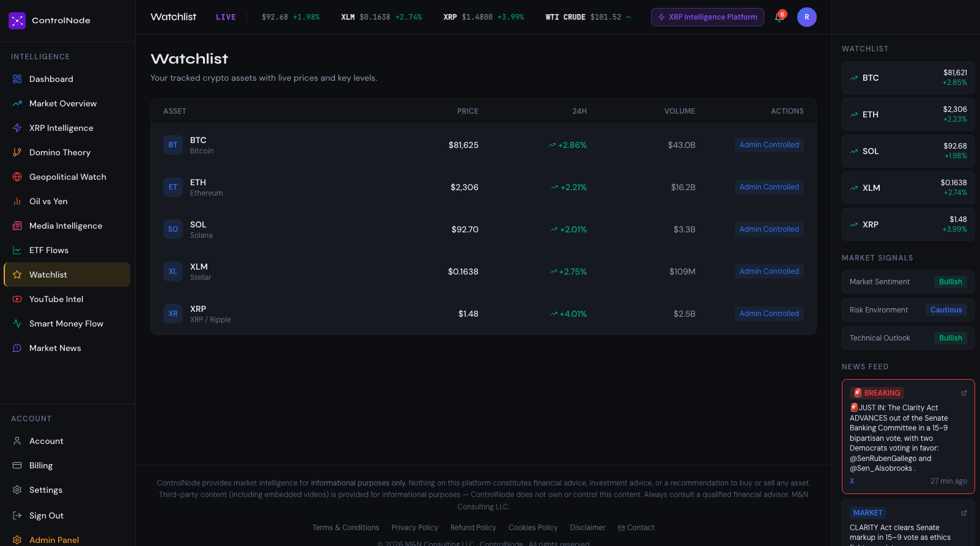980x546 pixels.
Task: Open Disclaimer footer link
Action: point(588,528)
